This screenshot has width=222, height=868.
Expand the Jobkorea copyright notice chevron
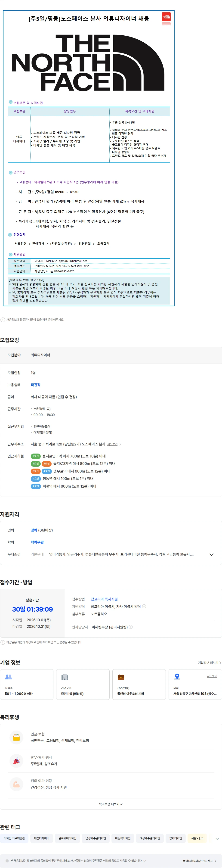(145, 861)
